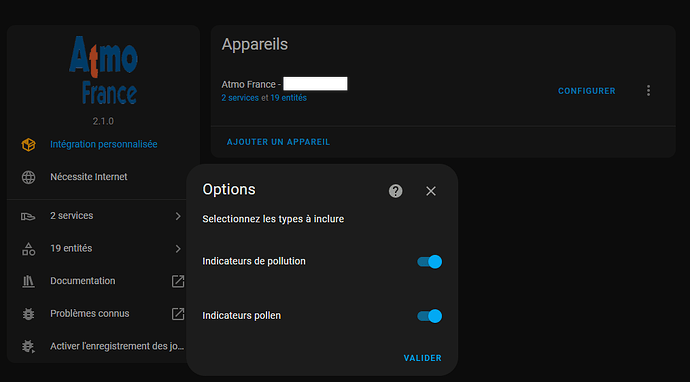Viewport: 690px width, 382px height.
Task: Click the Atmo France logo
Action: pos(103,70)
